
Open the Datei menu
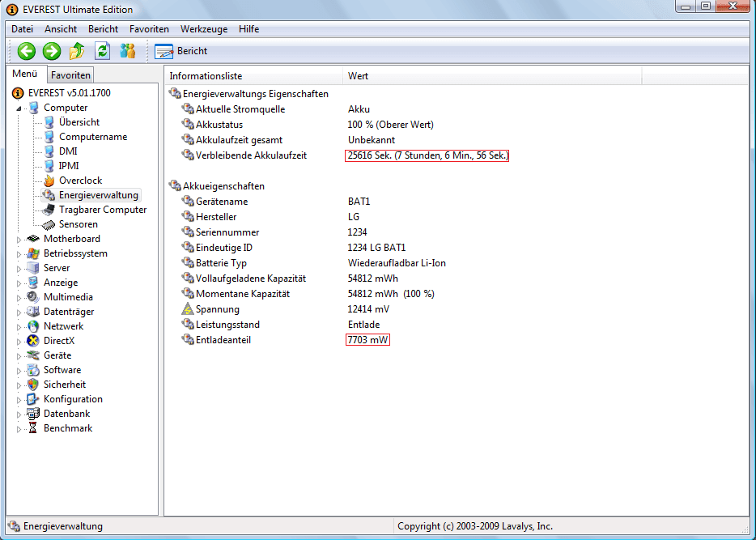click(22, 29)
